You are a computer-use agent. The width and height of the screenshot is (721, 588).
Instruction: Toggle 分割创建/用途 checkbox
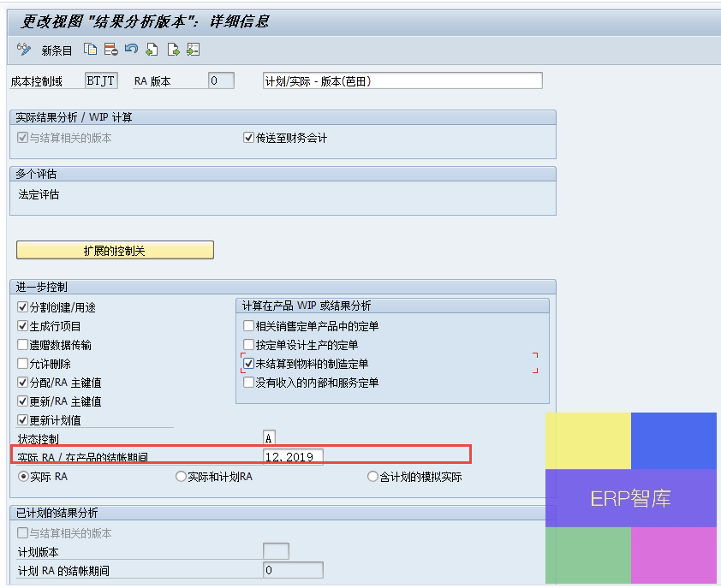tap(22, 307)
